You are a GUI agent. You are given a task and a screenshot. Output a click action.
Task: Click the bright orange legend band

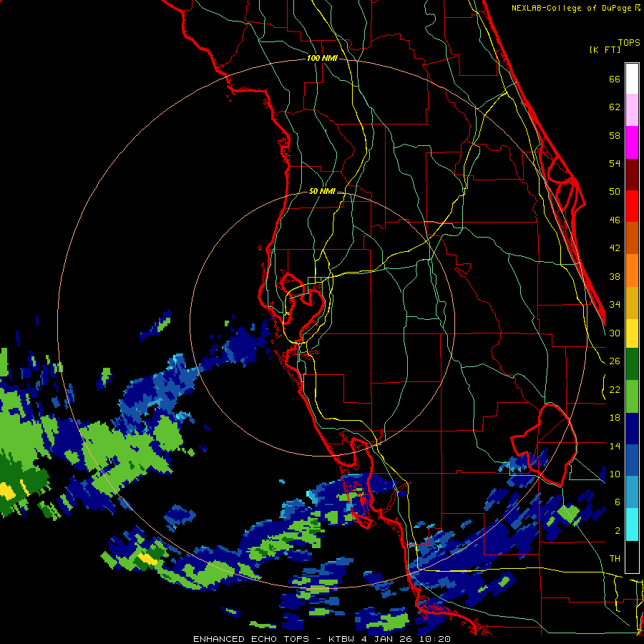click(x=632, y=270)
